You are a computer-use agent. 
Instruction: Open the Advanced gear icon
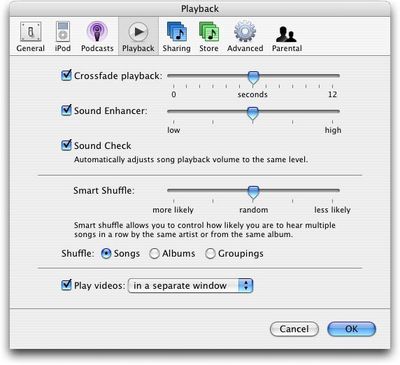pyautogui.click(x=245, y=32)
